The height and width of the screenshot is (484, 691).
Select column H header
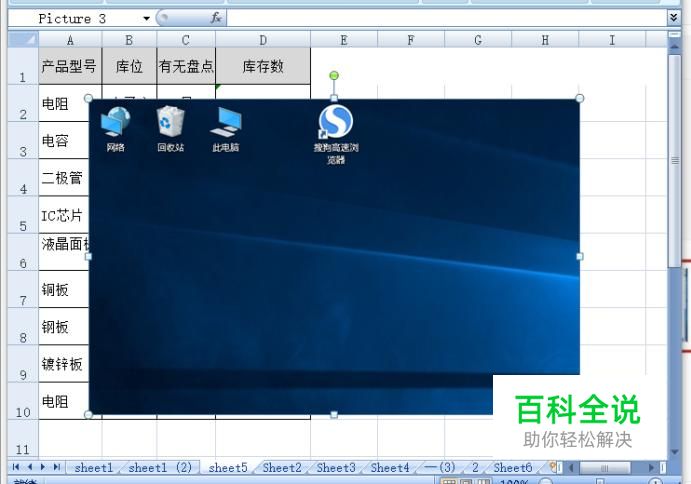[x=545, y=40]
